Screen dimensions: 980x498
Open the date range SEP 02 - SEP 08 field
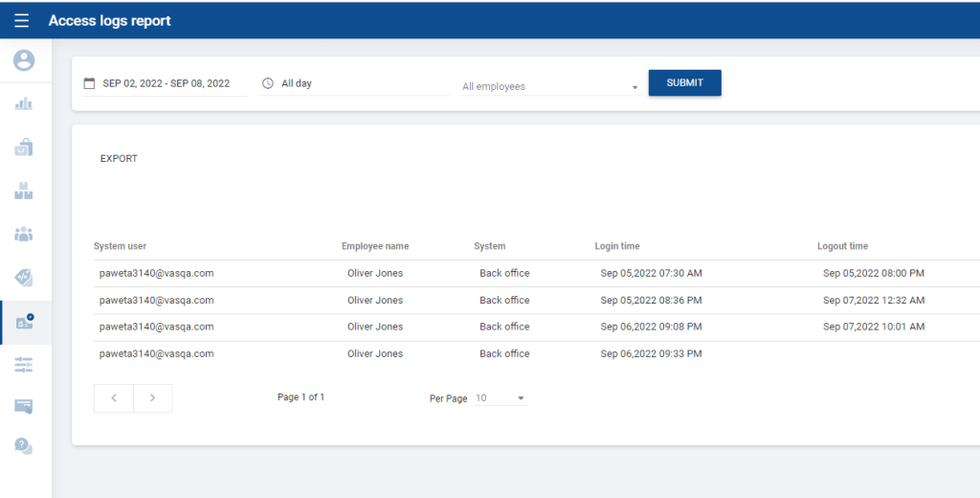[x=167, y=83]
